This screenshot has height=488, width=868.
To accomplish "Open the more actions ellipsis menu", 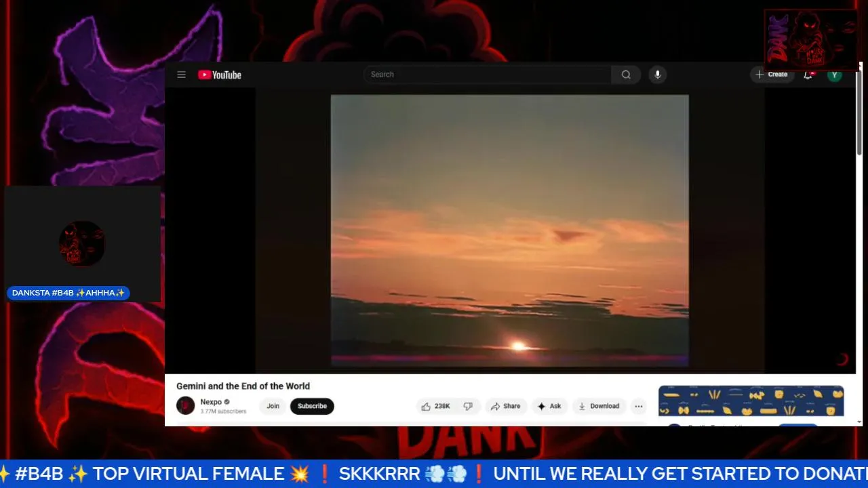I will 639,406.
